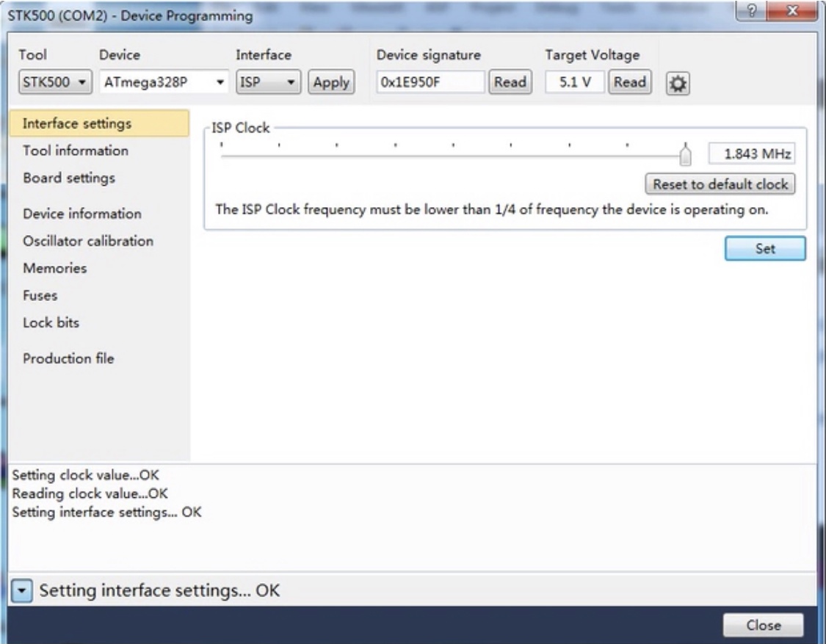826x644 pixels.
Task: Click the Apply button
Action: pos(331,82)
